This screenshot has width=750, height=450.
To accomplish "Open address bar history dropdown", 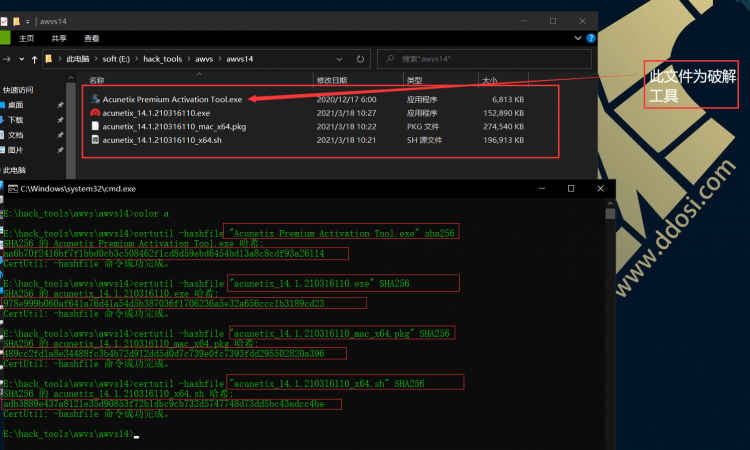I will (x=339, y=59).
